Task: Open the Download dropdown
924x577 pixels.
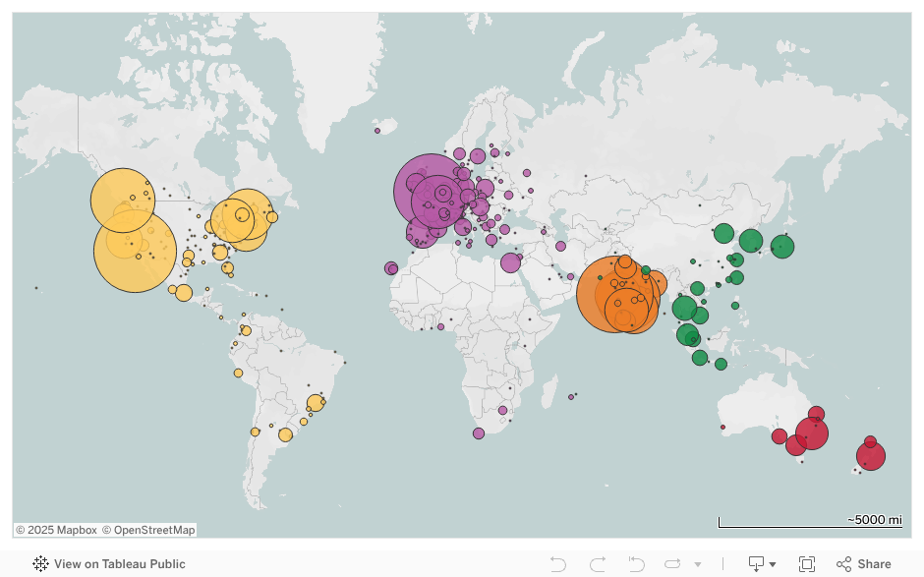Action: pyautogui.click(x=762, y=564)
